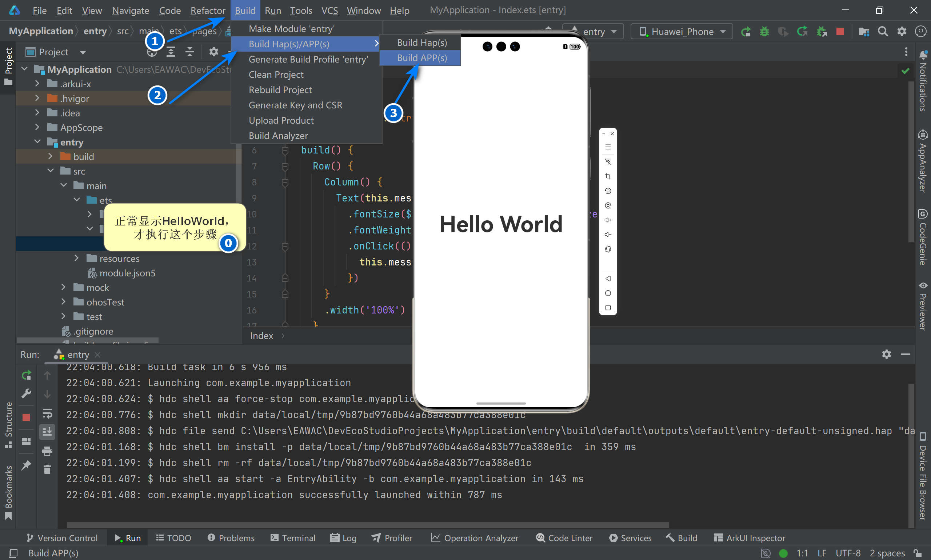The height and width of the screenshot is (560, 931).
Task: Click the Rerun icon in Run panel
Action: point(27,375)
